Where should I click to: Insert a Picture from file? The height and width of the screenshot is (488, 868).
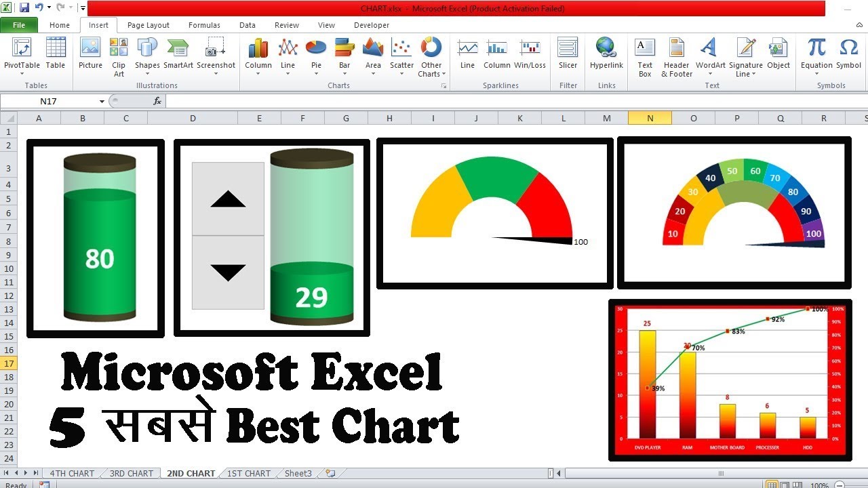(x=90, y=54)
